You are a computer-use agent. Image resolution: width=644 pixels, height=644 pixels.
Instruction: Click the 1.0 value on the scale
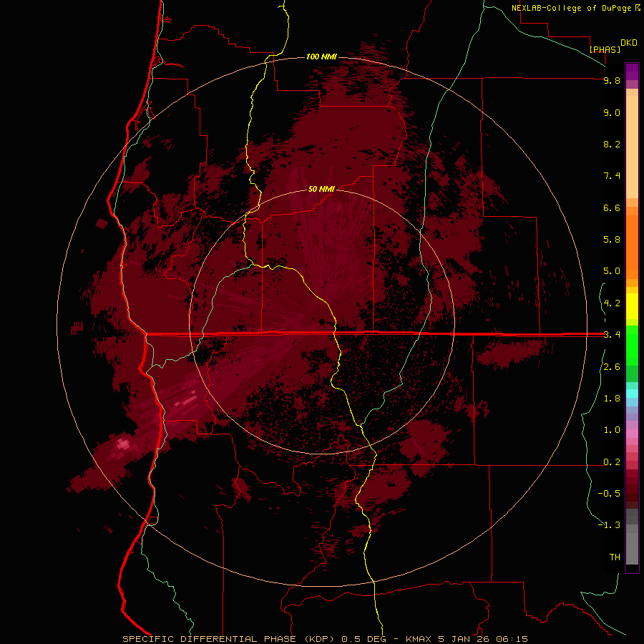click(612, 430)
